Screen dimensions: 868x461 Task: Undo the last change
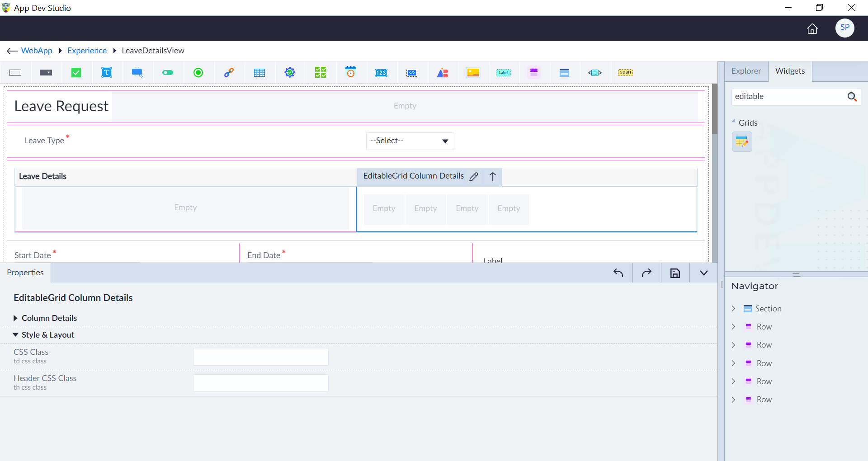[618, 273]
